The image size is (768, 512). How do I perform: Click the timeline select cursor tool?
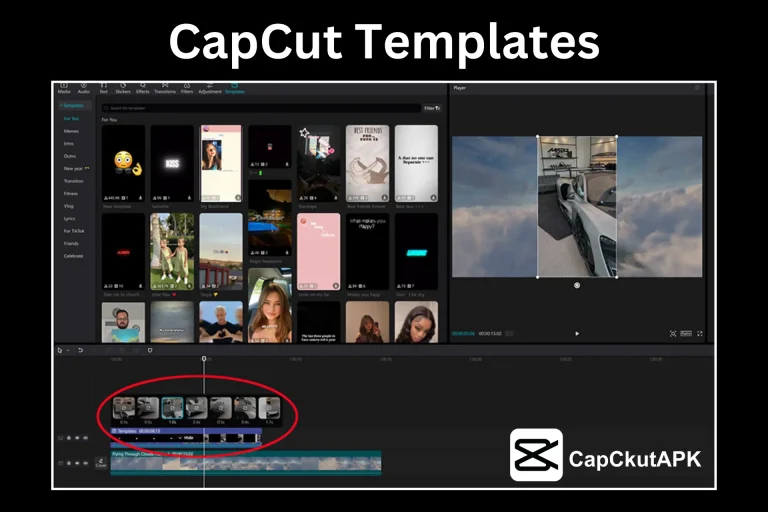click(60, 350)
